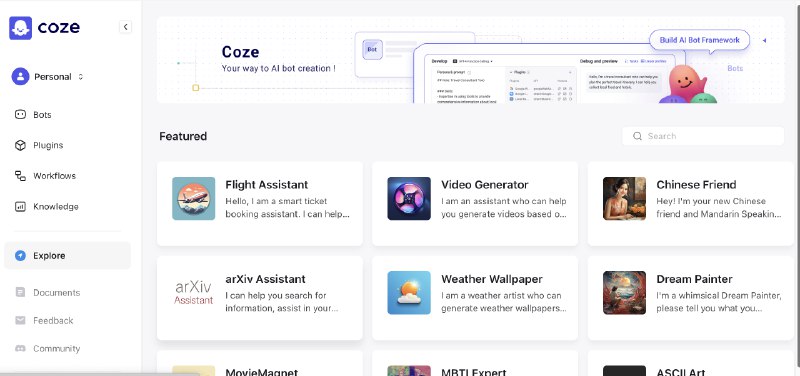Click the Chinese Friend portrait thumbnail
The width and height of the screenshot is (800, 376).
click(x=624, y=198)
